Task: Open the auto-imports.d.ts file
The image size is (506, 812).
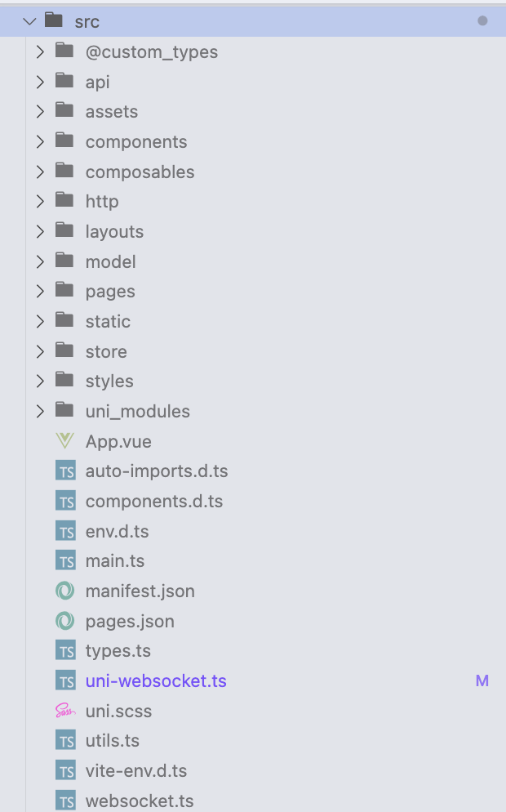Action: (x=157, y=471)
